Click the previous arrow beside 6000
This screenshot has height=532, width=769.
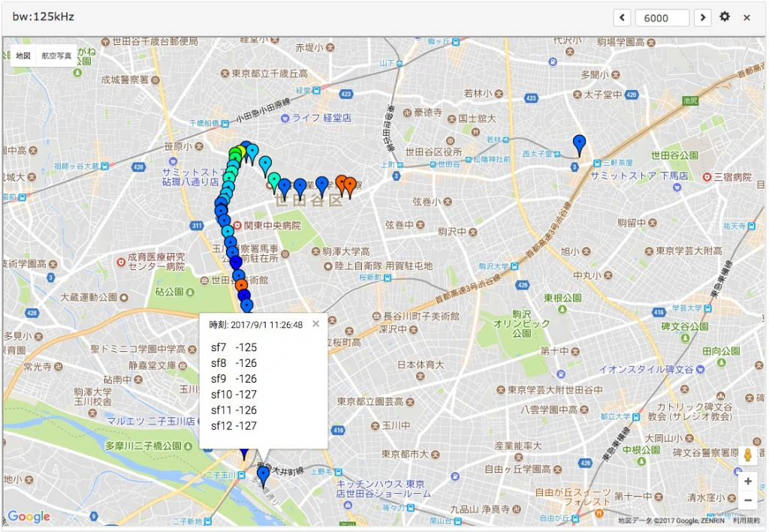[x=622, y=18]
